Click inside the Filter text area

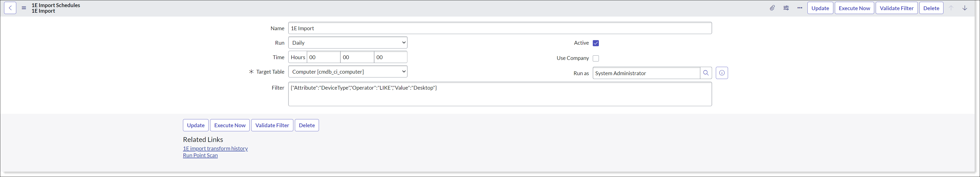coord(500,94)
